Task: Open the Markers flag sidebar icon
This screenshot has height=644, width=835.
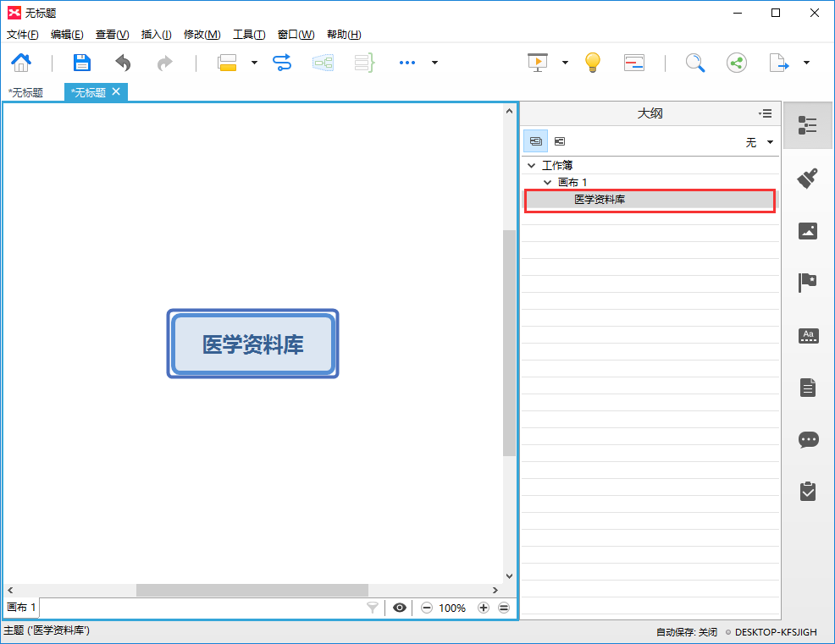Action: coord(807,283)
